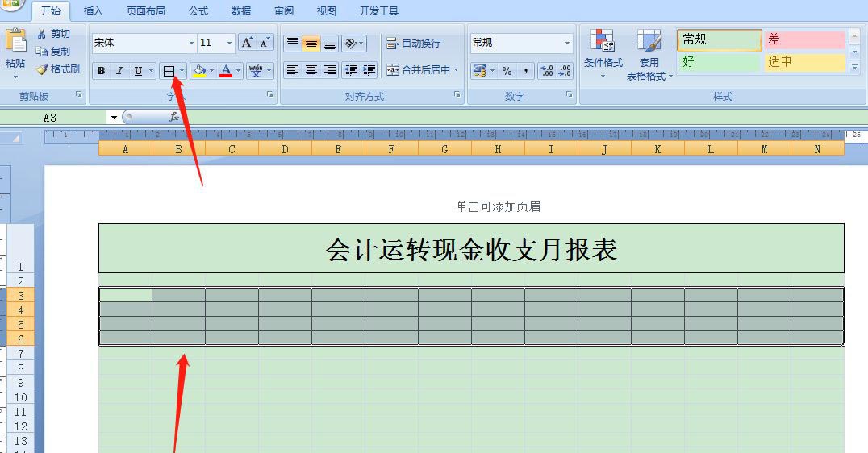Select the 适中 (Neutral) cell style
Viewport: 868px width, 453px height.
coord(805,61)
